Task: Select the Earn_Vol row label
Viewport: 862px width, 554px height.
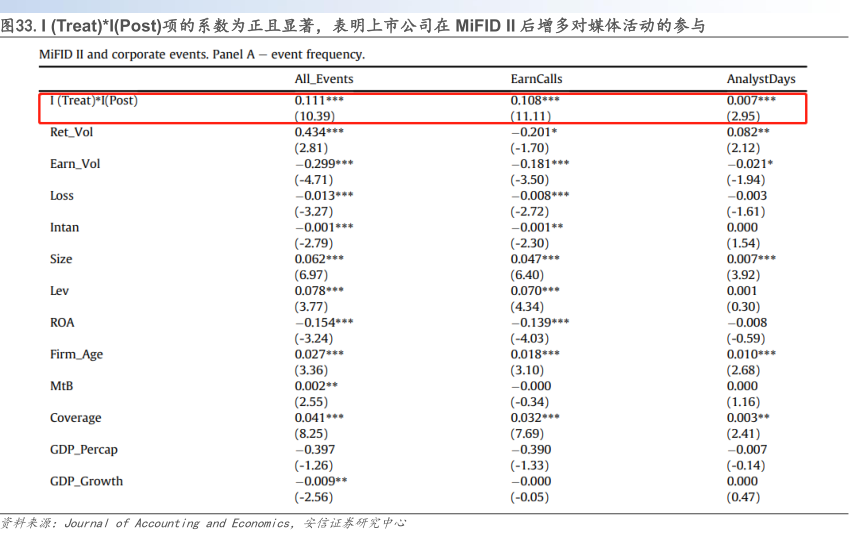Action: coord(75,164)
